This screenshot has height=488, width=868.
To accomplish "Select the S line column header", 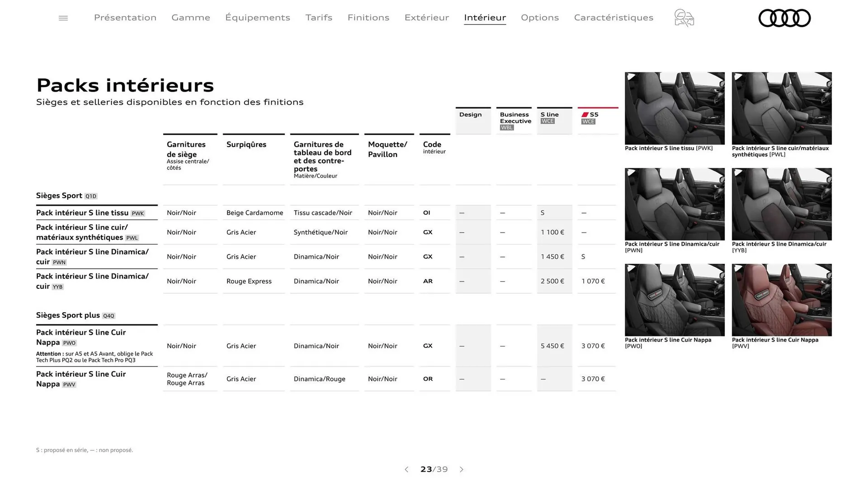I will point(549,114).
